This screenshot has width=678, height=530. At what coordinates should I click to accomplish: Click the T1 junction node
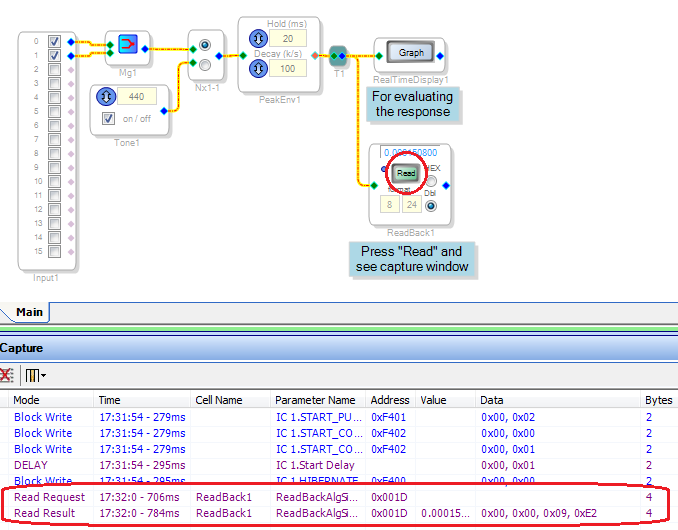338,56
